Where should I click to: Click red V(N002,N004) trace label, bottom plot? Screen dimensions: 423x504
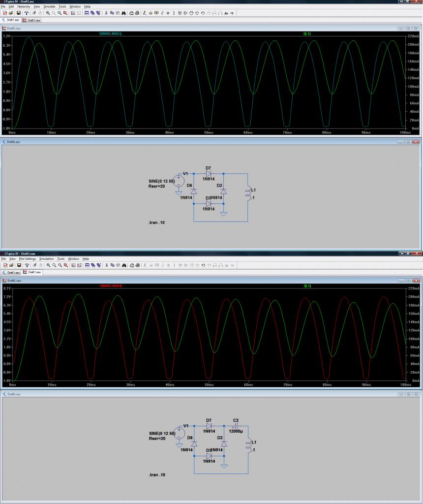(111, 286)
